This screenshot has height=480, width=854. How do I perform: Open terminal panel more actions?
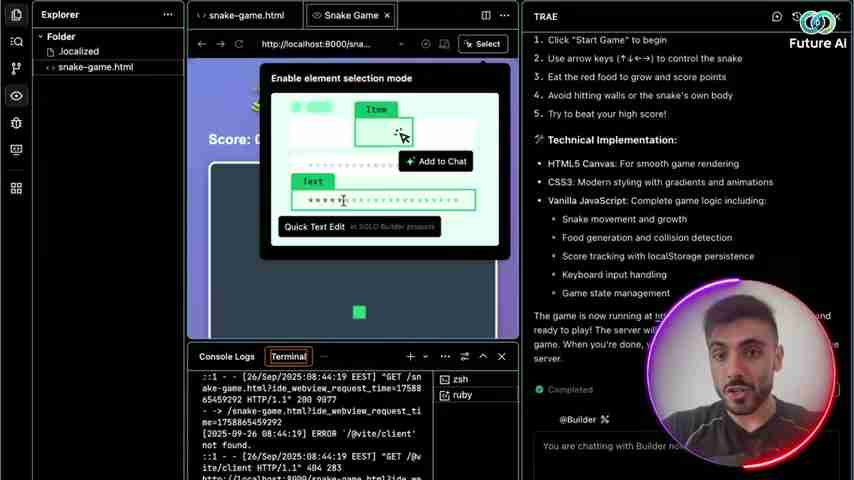446,357
